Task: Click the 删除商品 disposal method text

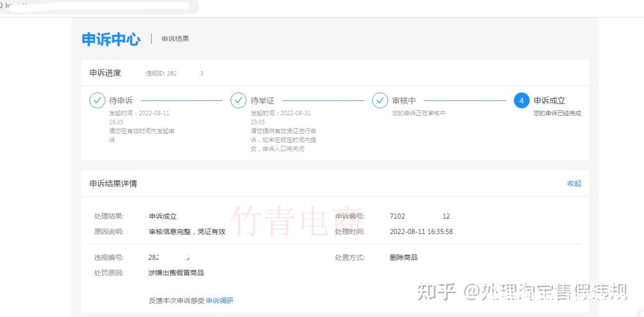Action: pos(403,257)
